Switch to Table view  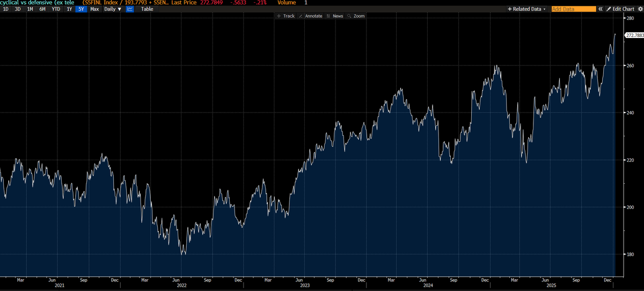pos(147,9)
